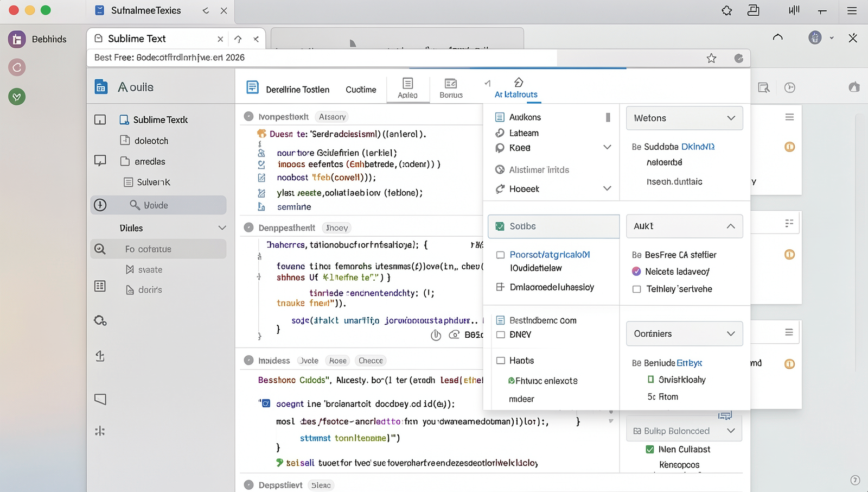Open the dropdown arrow beside the profile avatar

(832, 38)
